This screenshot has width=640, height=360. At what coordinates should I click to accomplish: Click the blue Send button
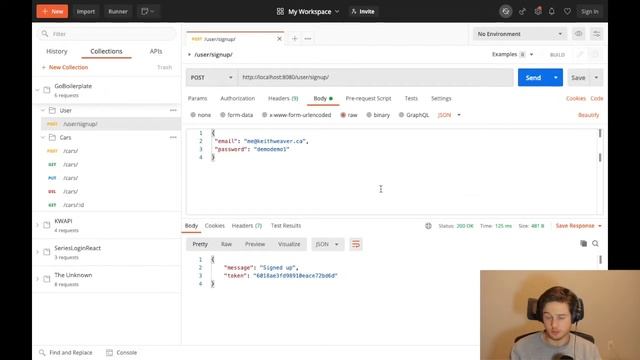pyautogui.click(x=533, y=78)
